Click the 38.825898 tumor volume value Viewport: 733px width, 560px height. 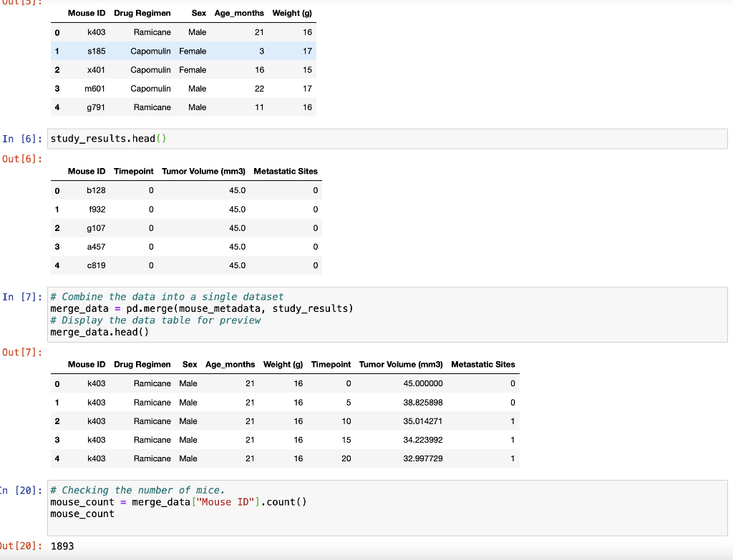click(423, 402)
